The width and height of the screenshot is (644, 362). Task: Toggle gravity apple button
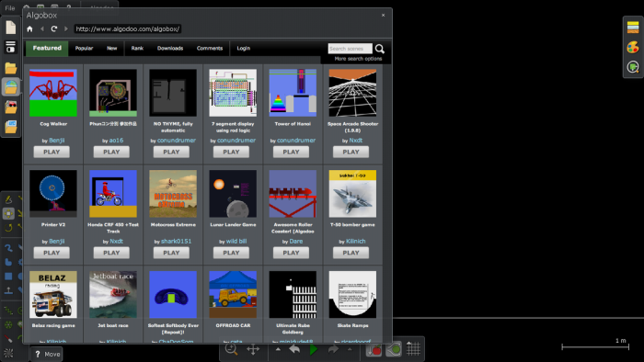click(374, 349)
